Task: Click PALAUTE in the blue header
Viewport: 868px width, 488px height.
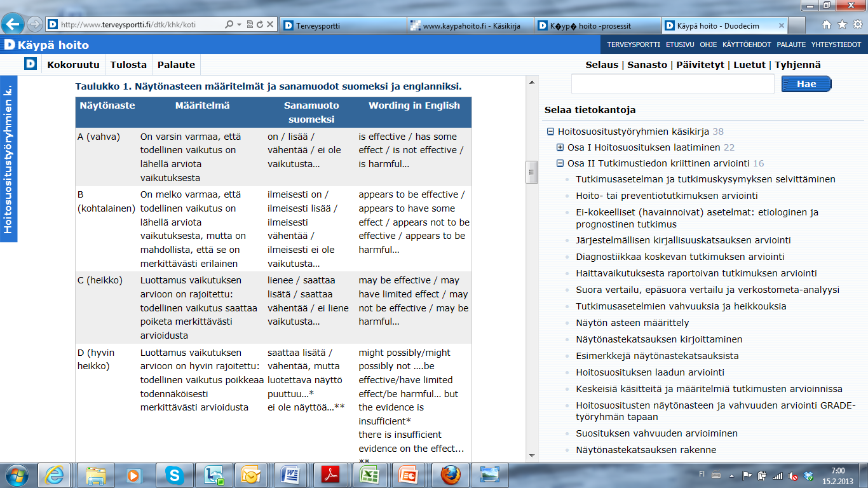Action: click(x=791, y=44)
